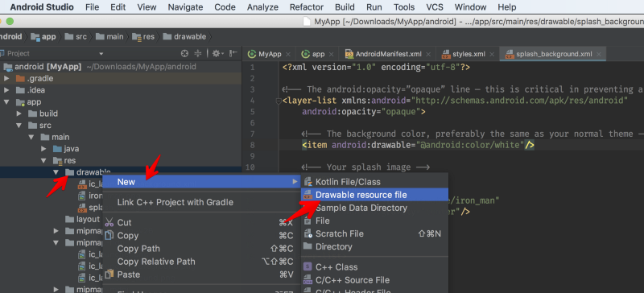
Task: Click the app breadcrumb in navigation bar
Action: pos(43,36)
